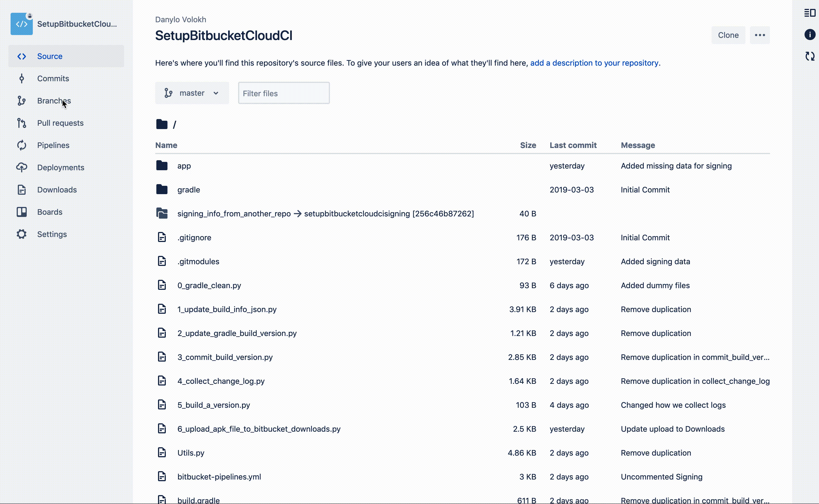Expand the app folder
Screen dimensions: 819x504
tap(184, 166)
